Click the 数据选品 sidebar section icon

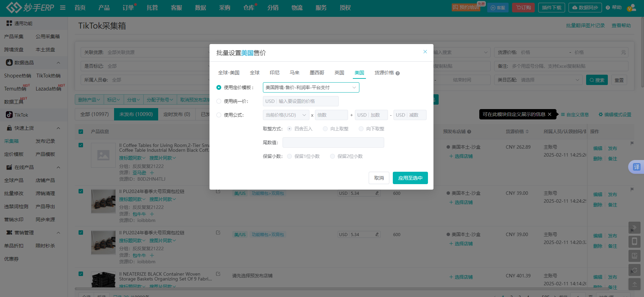[9, 63]
